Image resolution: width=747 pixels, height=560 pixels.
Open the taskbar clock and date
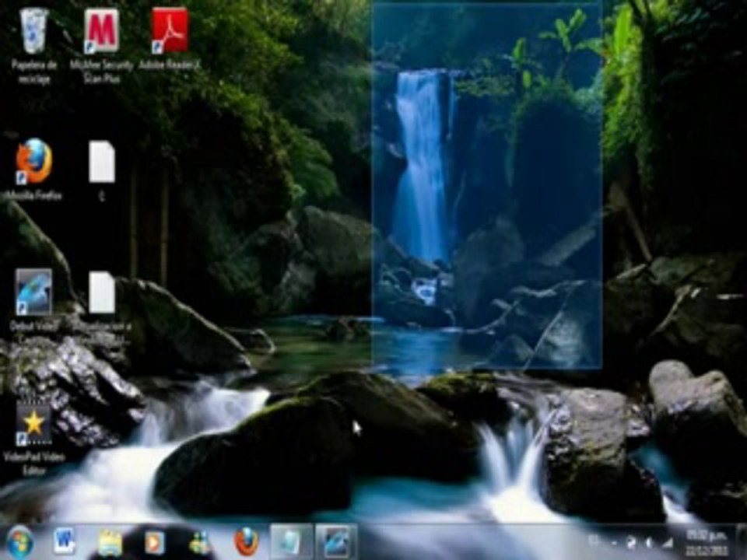[707, 542]
